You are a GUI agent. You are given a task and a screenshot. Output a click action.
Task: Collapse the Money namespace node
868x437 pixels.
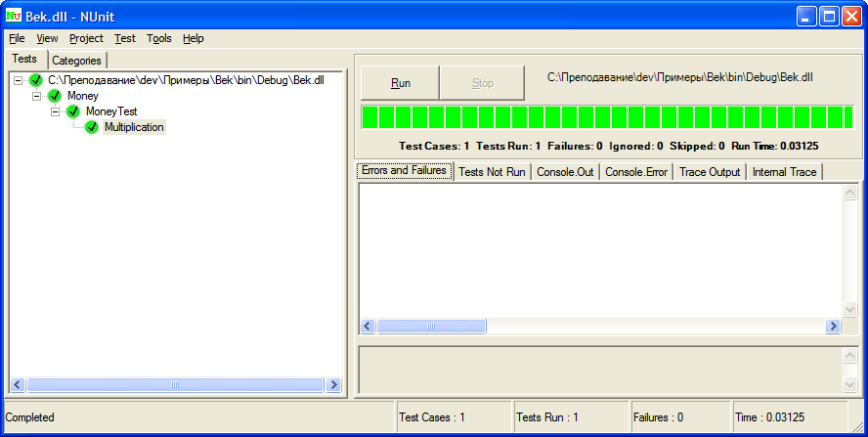[36, 97]
